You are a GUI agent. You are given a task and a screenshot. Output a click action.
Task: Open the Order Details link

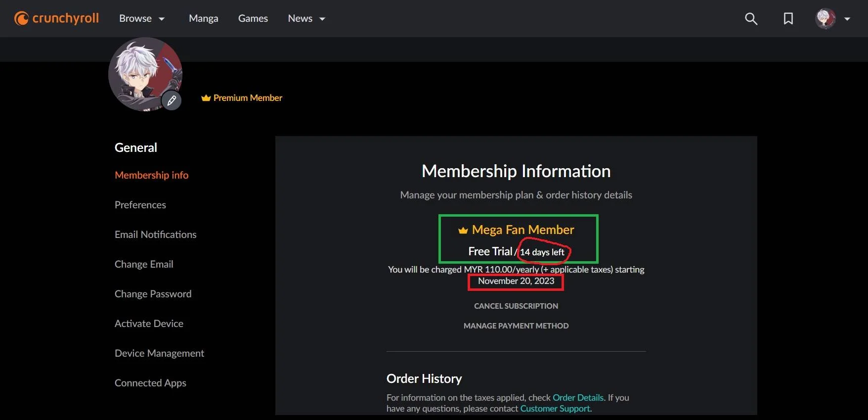coord(578,398)
